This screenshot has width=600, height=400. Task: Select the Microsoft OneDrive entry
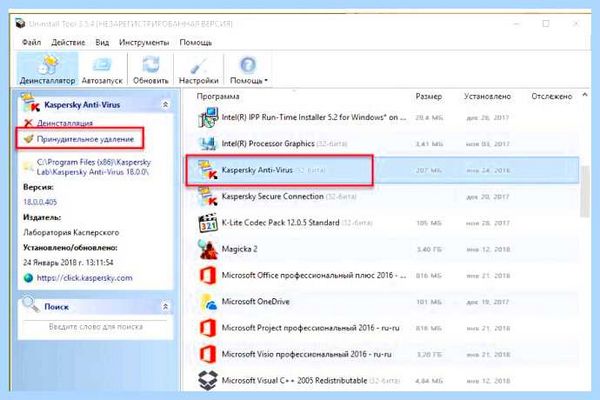pos(256,302)
